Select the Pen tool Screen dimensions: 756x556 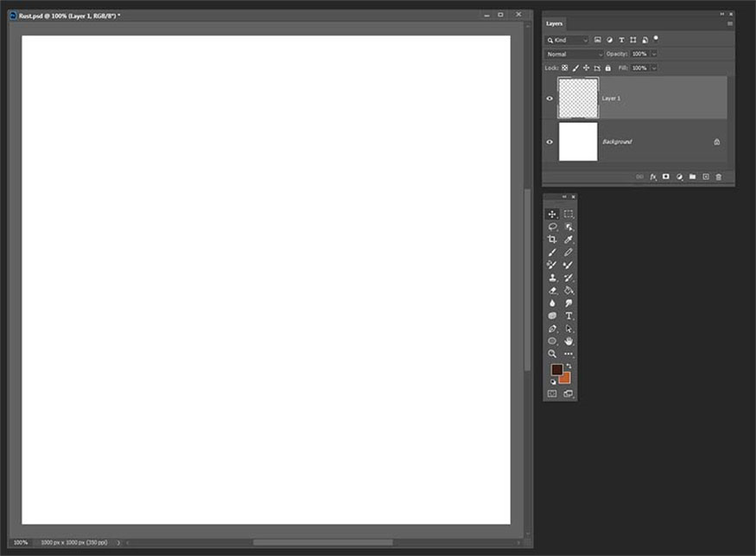[x=552, y=329]
